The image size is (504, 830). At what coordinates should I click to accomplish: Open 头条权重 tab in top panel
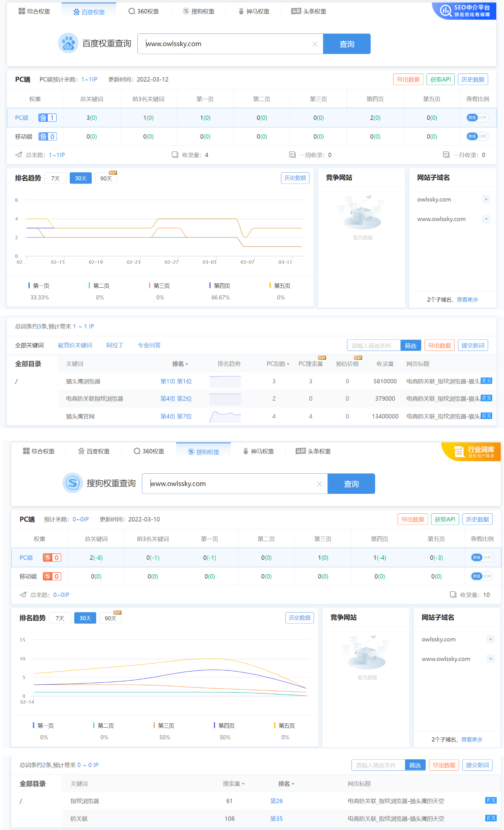click(x=309, y=11)
